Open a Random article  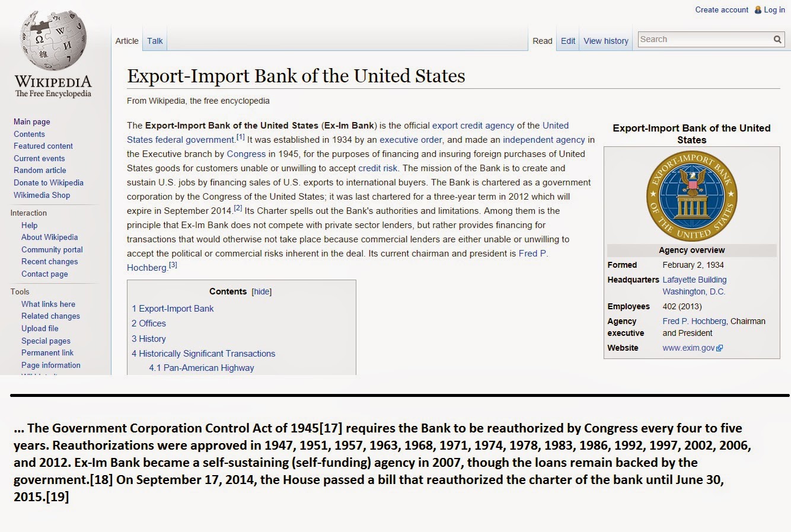(x=40, y=170)
